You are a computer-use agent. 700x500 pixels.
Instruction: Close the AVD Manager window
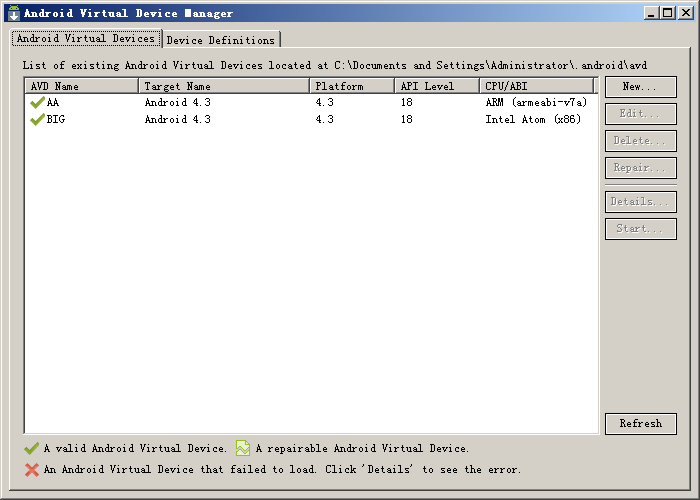point(686,13)
